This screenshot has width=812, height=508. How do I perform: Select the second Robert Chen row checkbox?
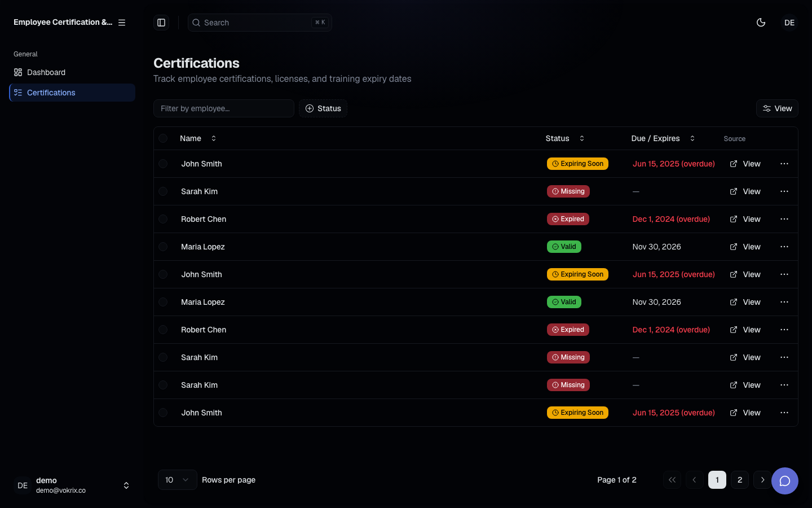163,330
